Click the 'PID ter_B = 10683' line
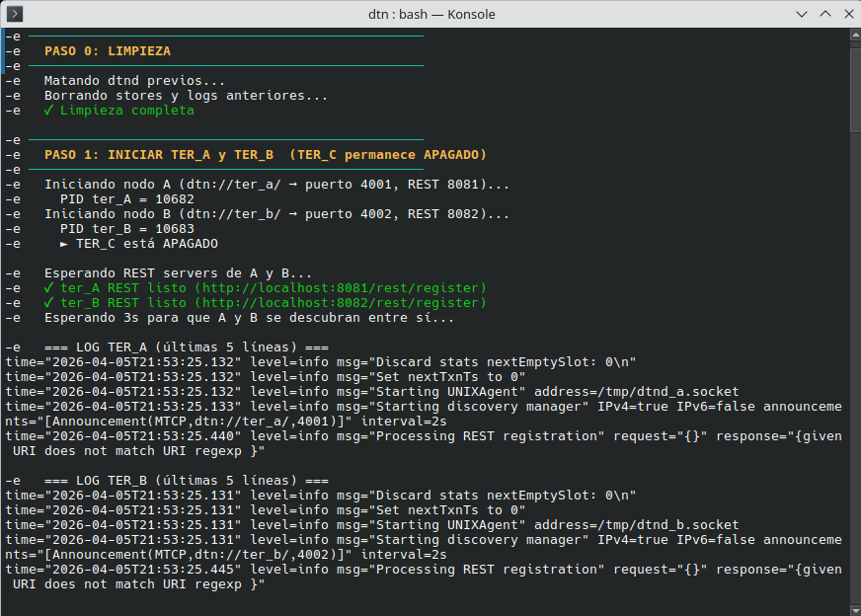 [119, 229]
